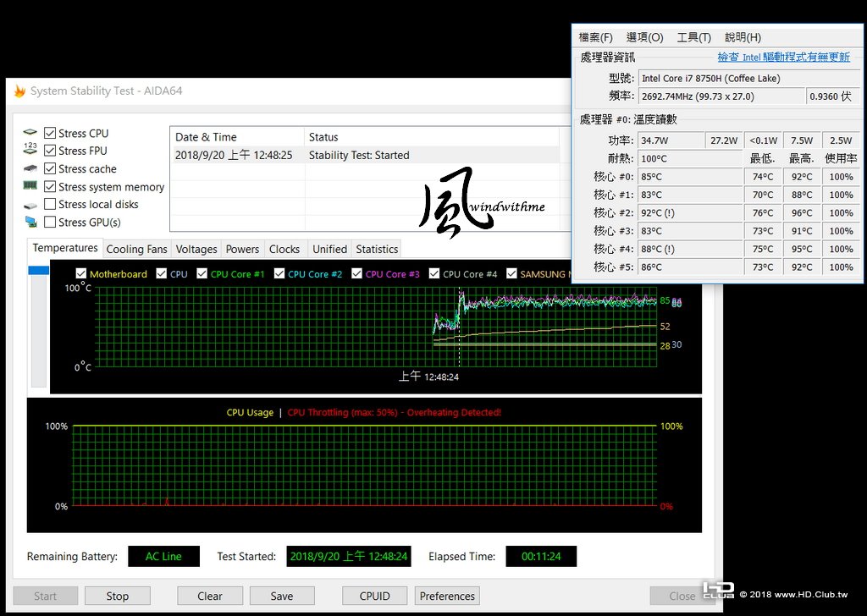Click the AIDA64 flame icon in title bar
This screenshot has height=616, width=867.
20,91
